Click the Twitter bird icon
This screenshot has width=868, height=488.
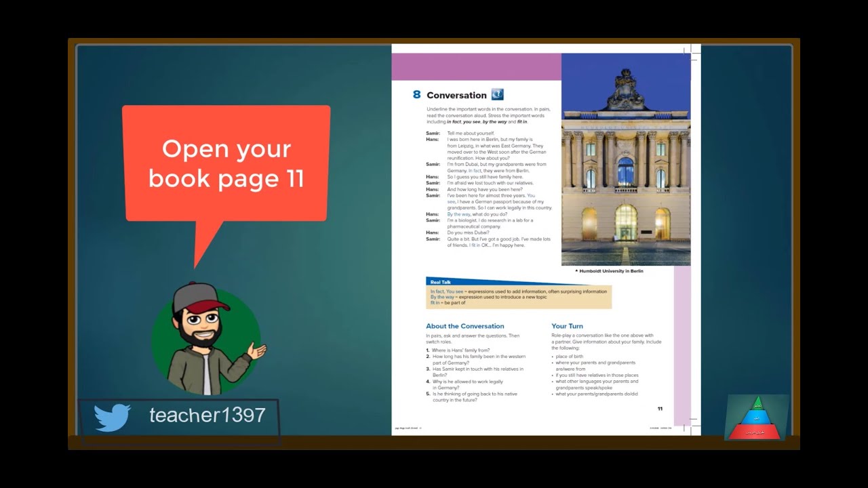coord(112,418)
